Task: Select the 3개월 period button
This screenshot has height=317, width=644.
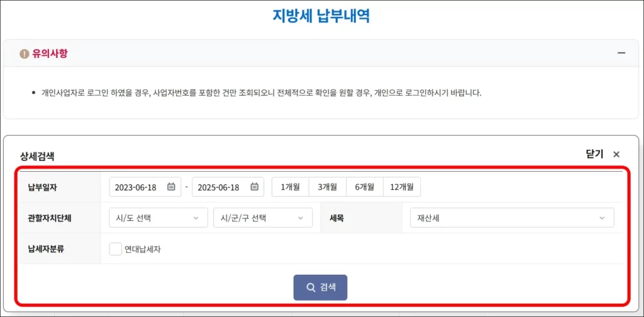Action: [327, 187]
